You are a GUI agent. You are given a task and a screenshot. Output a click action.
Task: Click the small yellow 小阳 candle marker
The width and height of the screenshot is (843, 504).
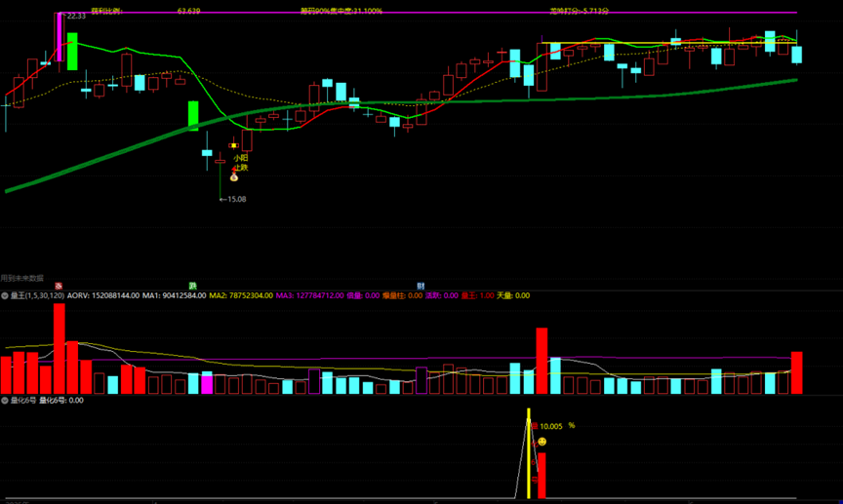tap(233, 145)
